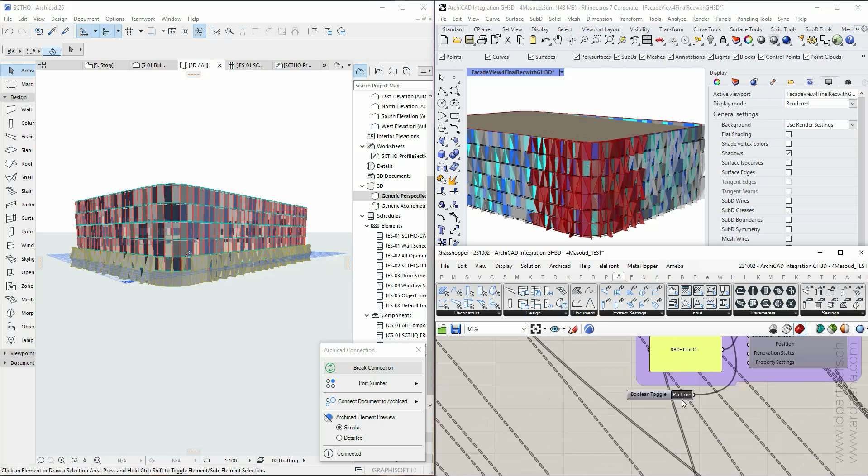The image size is (868, 476).
Task: Click the Boolean Toggle False value
Action: [x=681, y=395]
